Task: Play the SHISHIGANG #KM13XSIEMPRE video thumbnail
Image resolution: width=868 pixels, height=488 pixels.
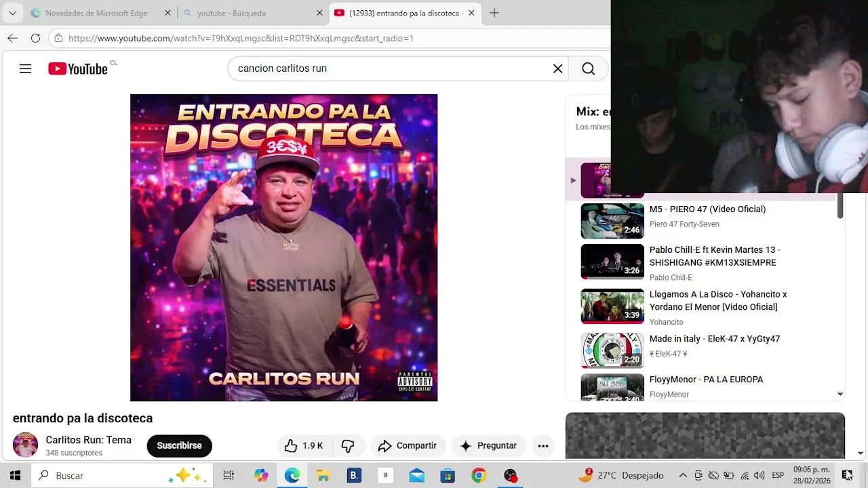Action: [612, 262]
